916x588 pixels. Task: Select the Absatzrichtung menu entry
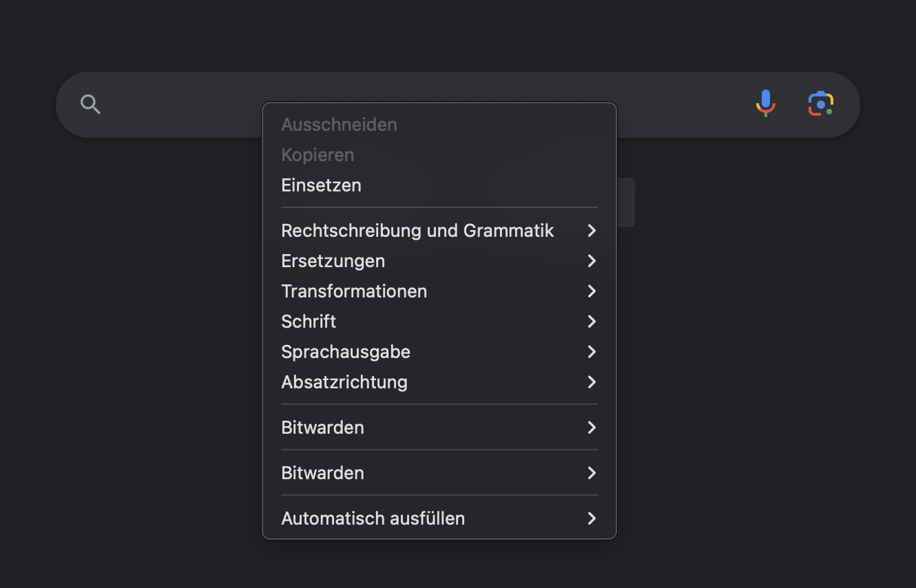[344, 382]
